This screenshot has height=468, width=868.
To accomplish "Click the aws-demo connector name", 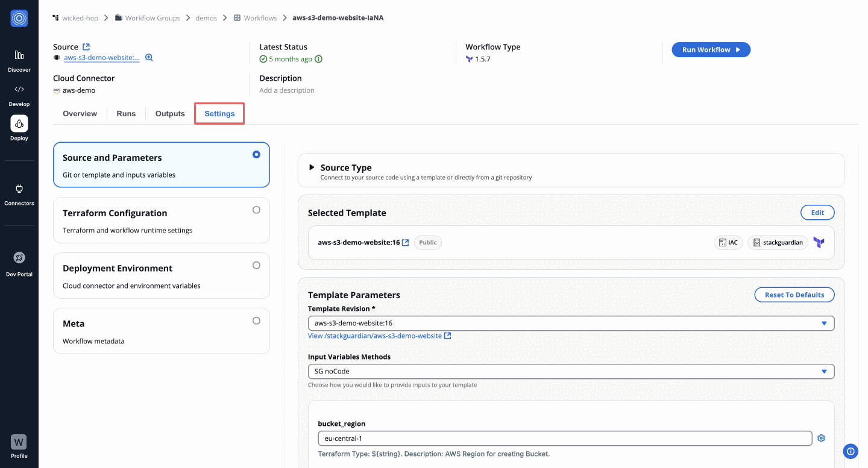I will coord(79,90).
